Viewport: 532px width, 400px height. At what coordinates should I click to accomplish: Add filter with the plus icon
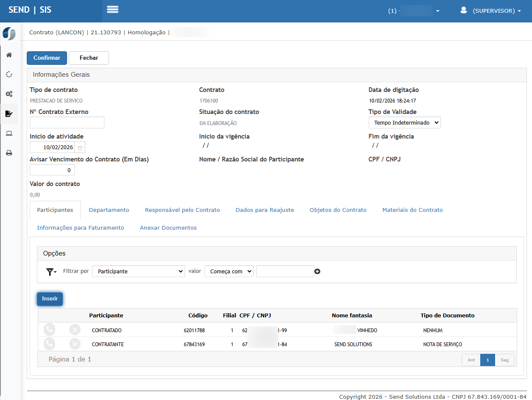317,272
